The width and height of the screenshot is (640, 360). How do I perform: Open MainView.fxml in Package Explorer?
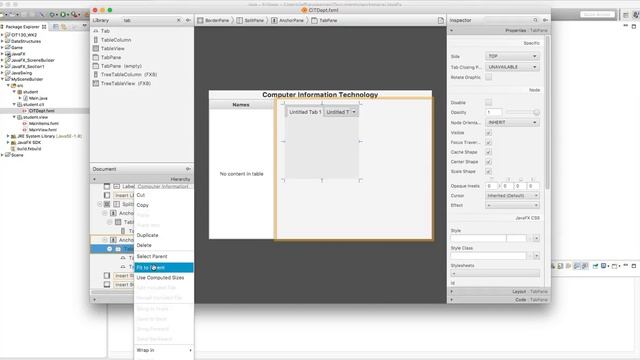[42, 130]
